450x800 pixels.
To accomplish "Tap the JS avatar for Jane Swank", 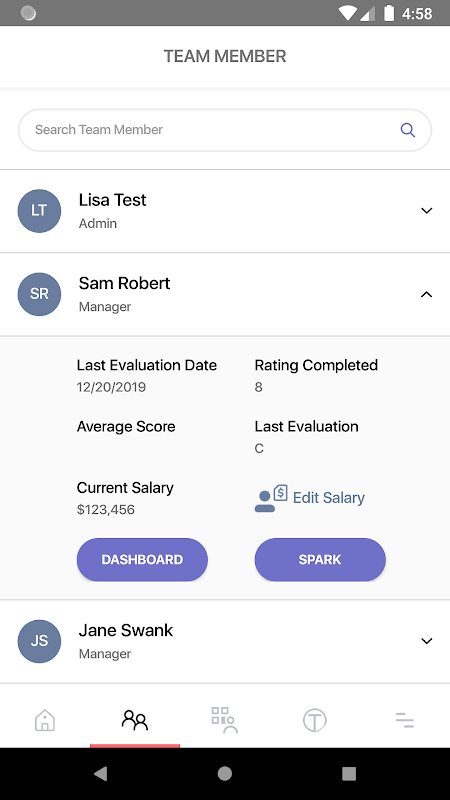I will click(39, 641).
